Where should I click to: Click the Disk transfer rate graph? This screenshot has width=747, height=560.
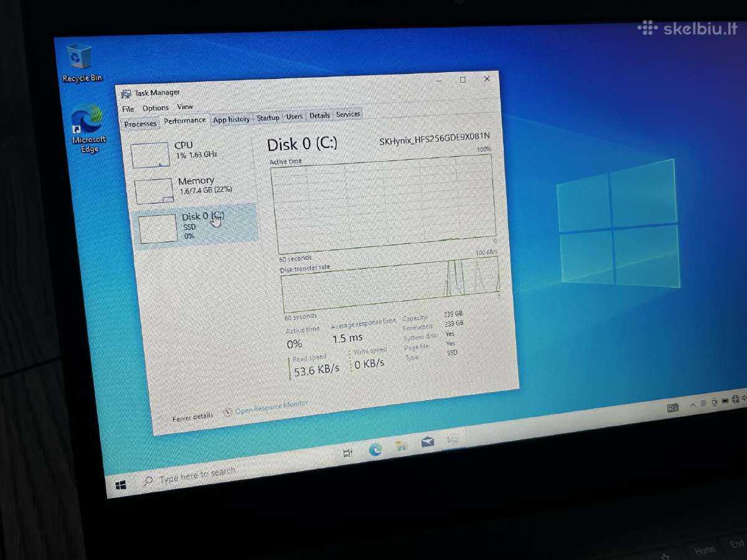click(x=390, y=284)
